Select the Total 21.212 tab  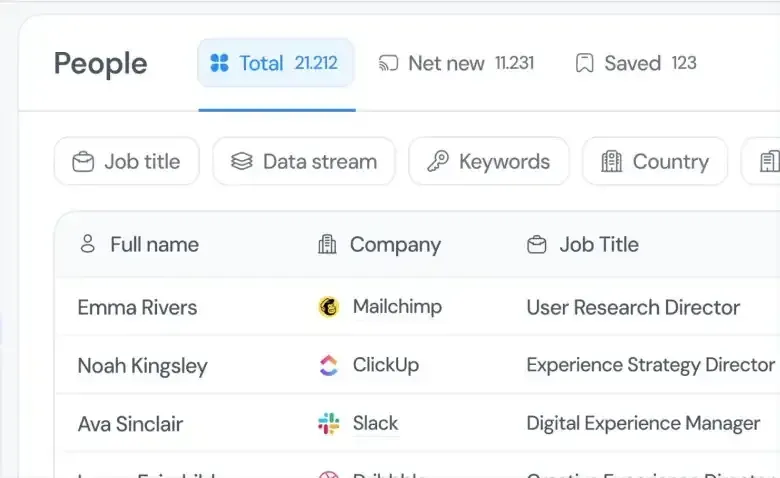(x=276, y=63)
